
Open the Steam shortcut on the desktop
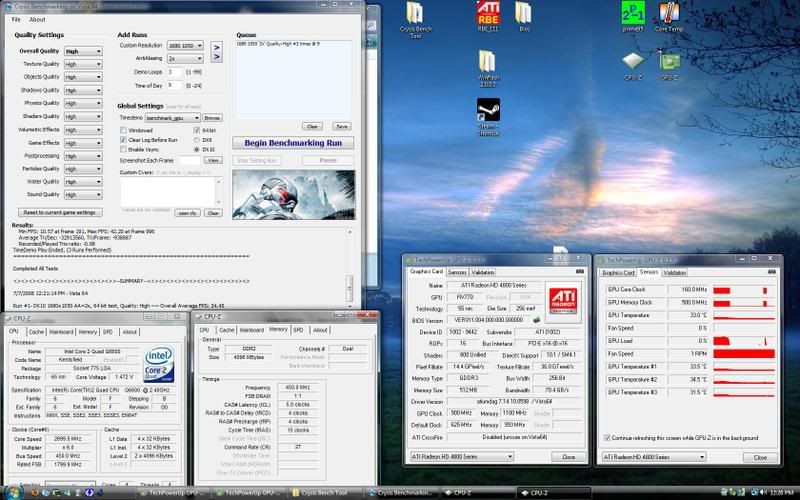point(488,117)
